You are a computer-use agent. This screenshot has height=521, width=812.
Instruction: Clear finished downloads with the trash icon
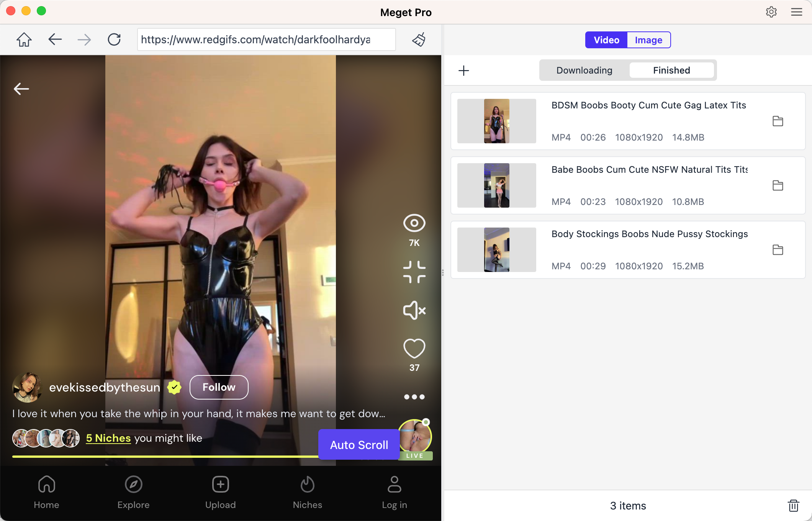pyautogui.click(x=793, y=505)
